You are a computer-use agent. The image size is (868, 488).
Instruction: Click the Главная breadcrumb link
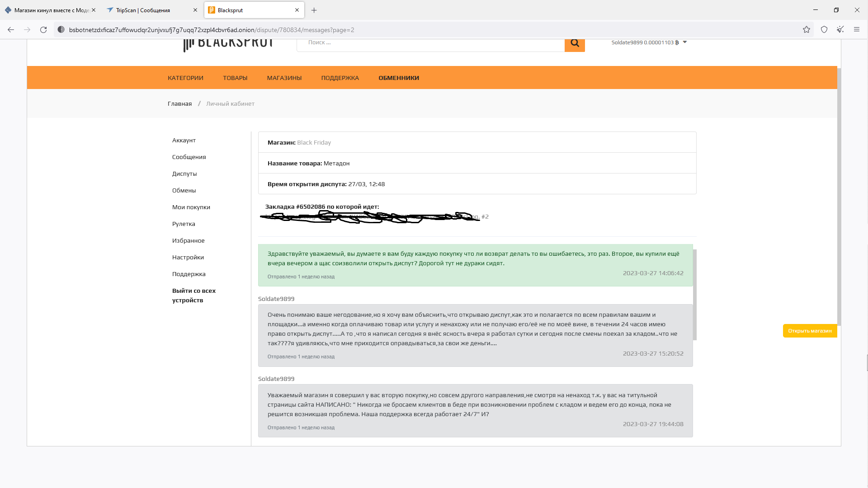click(179, 103)
